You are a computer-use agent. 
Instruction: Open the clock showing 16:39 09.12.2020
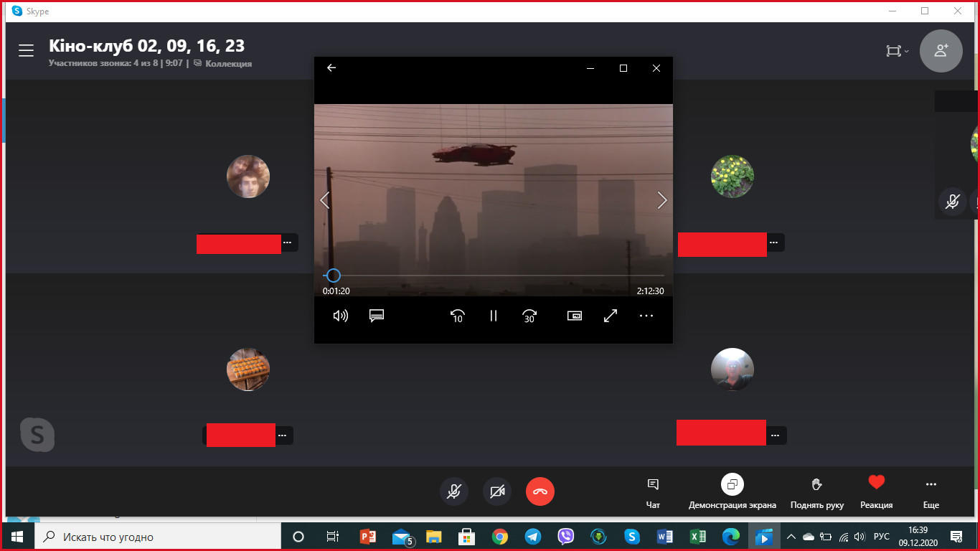point(918,537)
